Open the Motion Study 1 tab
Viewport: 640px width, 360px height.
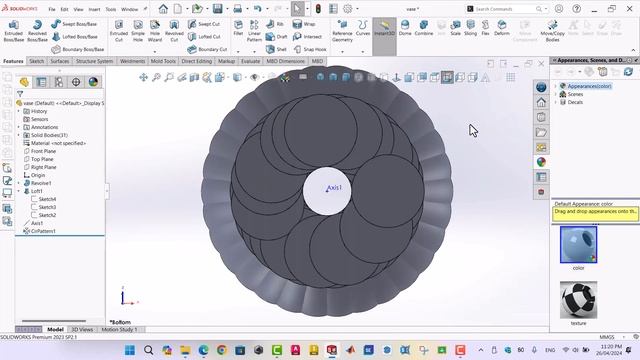pos(119,329)
